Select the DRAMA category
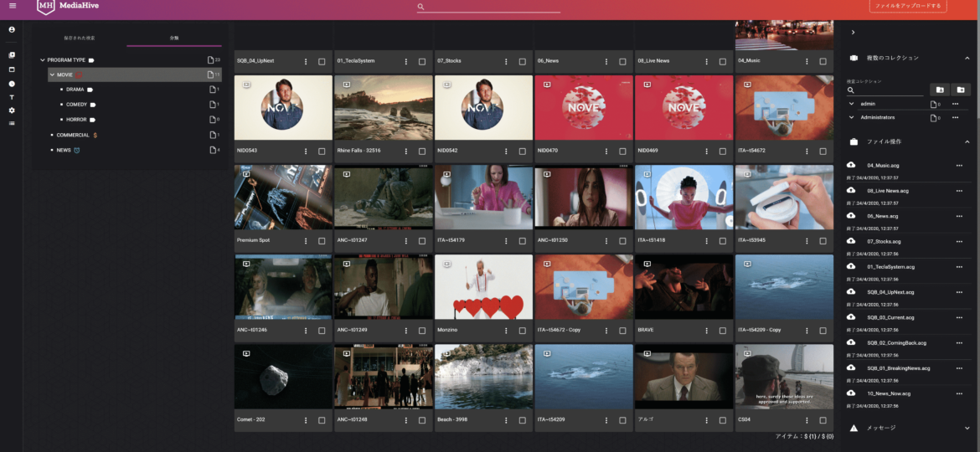This screenshot has width=980, height=452. pyautogui.click(x=75, y=90)
